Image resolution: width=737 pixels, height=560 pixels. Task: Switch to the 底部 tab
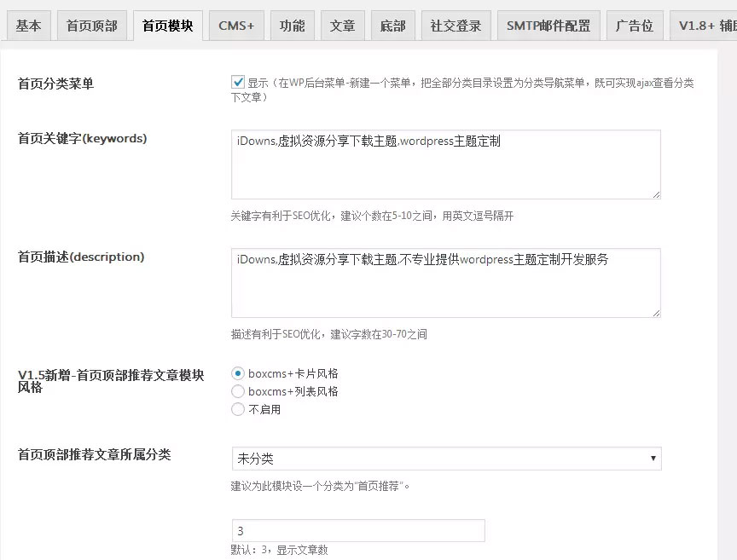[x=392, y=26]
